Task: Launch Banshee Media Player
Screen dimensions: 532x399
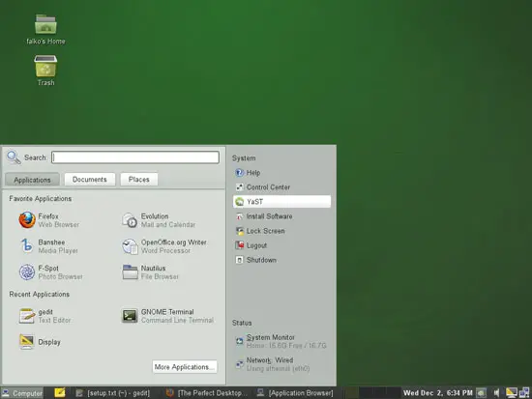Action: point(48,246)
